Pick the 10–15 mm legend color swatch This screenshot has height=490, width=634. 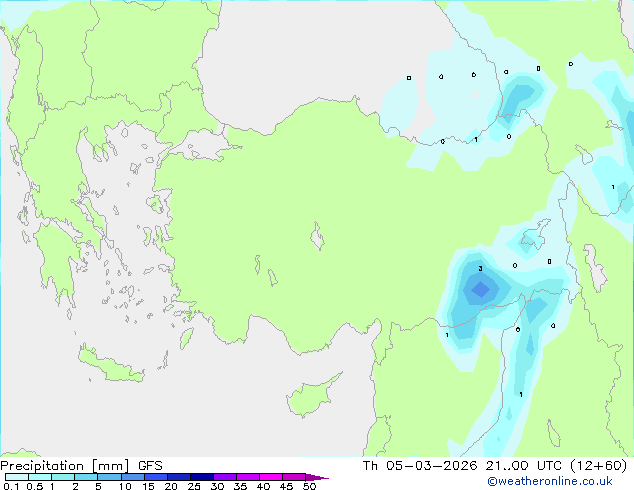tap(132, 477)
